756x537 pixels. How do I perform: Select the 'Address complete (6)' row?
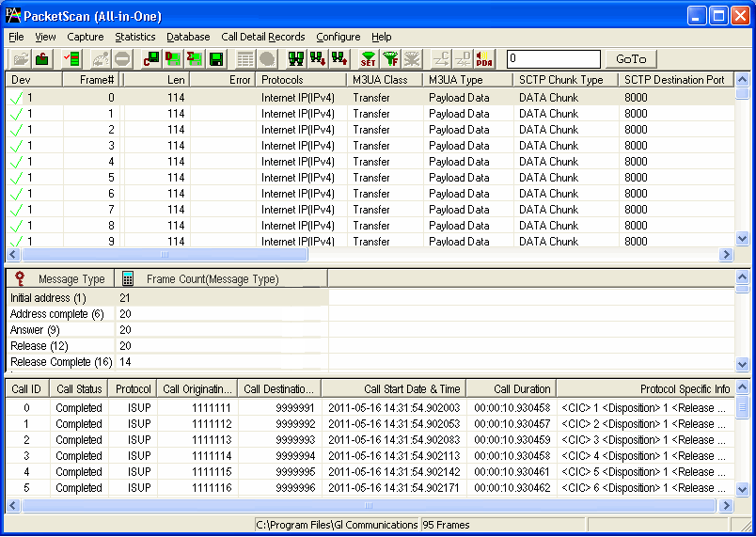pos(166,314)
